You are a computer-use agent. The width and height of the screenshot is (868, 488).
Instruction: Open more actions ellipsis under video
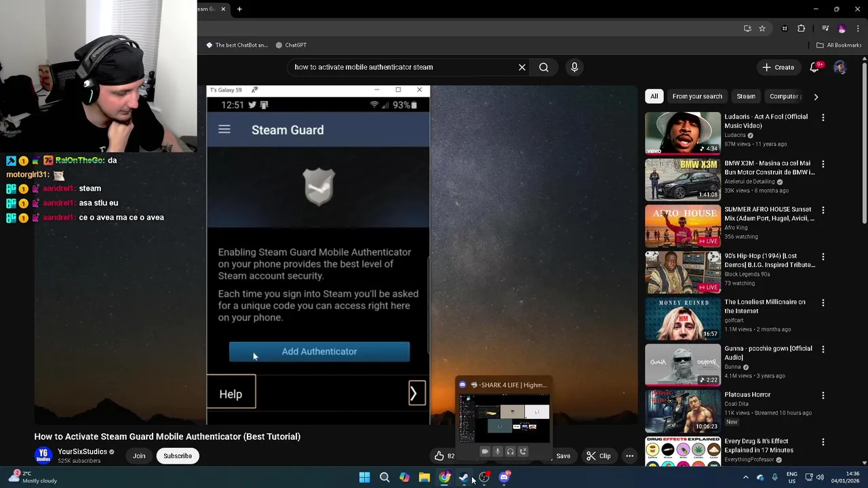click(x=629, y=456)
